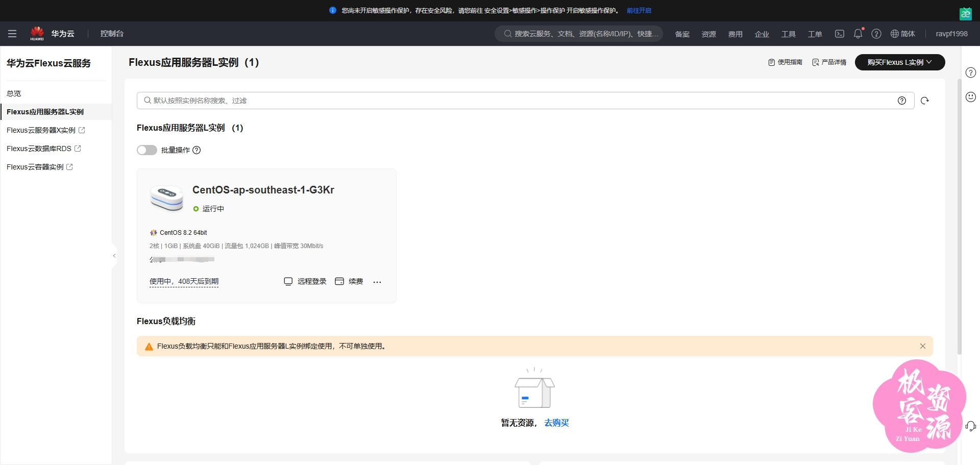
Task: Select 总览 in the sidebar
Action: click(x=14, y=93)
